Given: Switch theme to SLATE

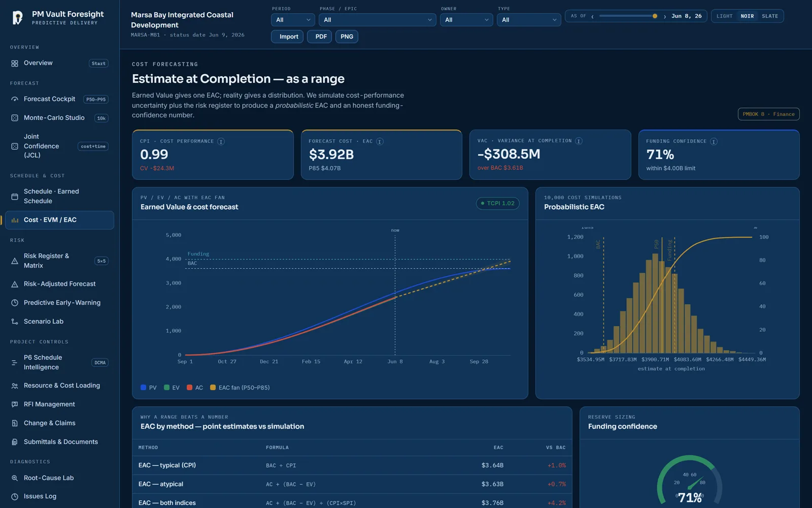Looking at the screenshot, I should click(x=770, y=16).
